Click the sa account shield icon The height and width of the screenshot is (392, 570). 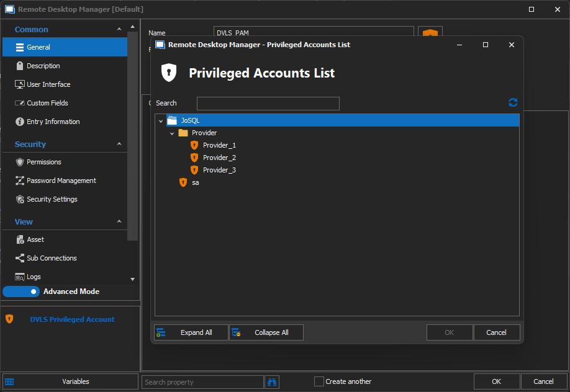point(183,182)
